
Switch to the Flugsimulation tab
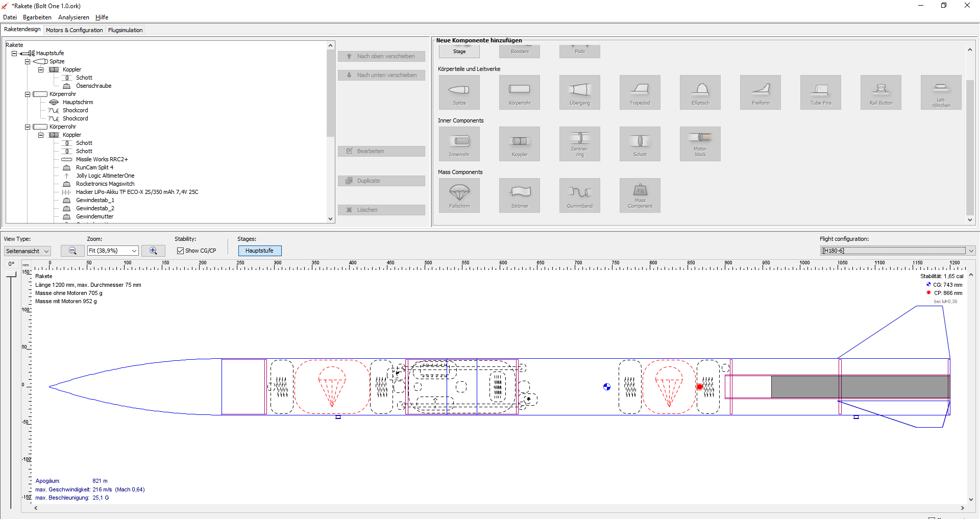[125, 30]
